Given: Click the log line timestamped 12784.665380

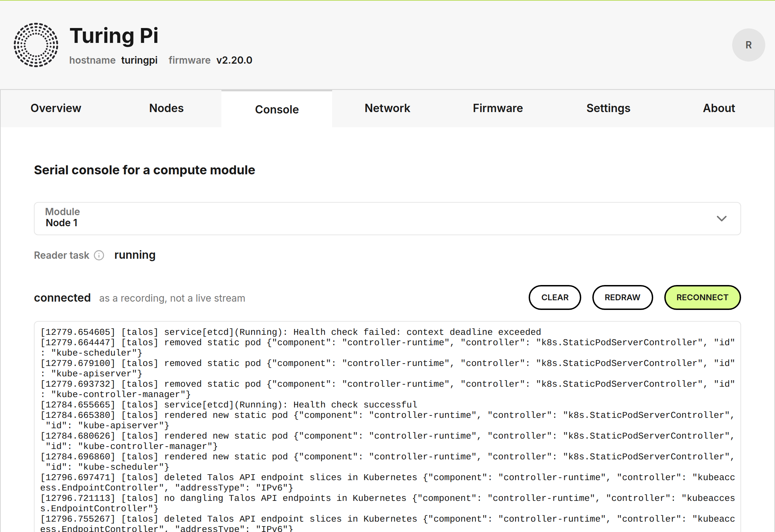Looking at the screenshot, I should coord(387,420).
